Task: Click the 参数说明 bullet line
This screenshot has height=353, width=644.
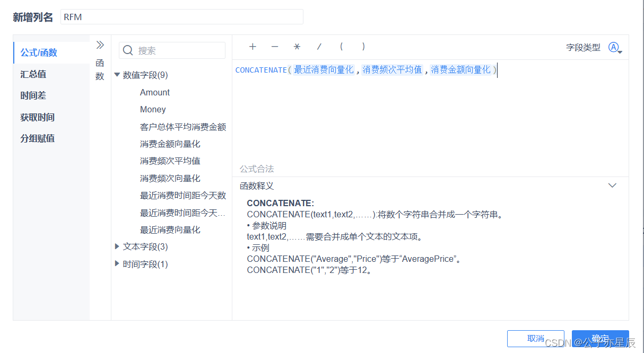Action: click(267, 226)
